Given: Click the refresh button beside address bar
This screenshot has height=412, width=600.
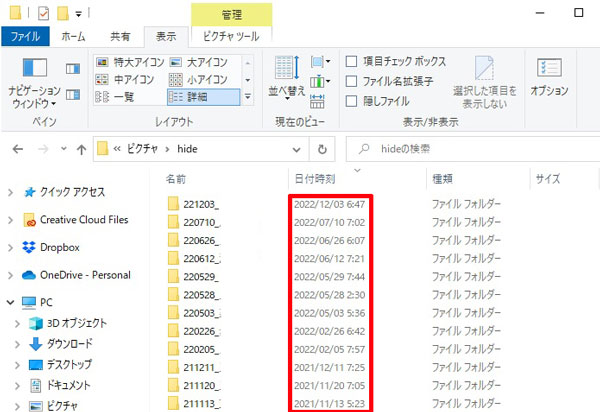Looking at the screenshot, I should [x=322, y=149].
